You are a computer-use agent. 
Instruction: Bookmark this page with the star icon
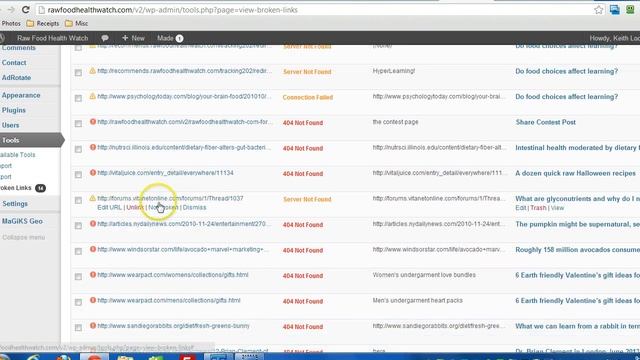598,10
